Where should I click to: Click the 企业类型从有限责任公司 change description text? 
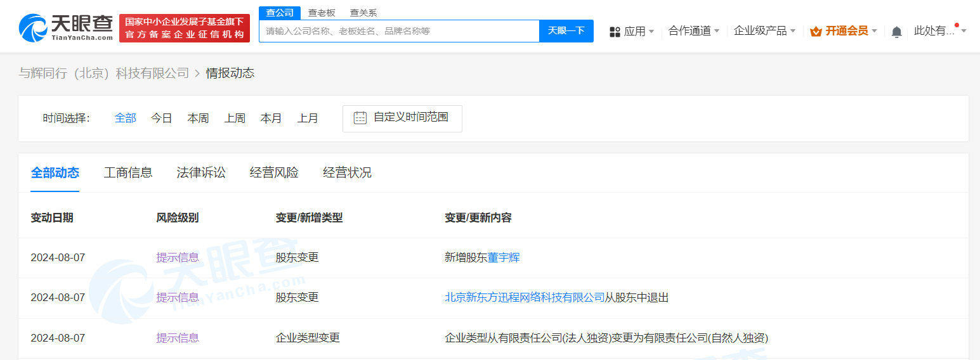pos(606,338)
